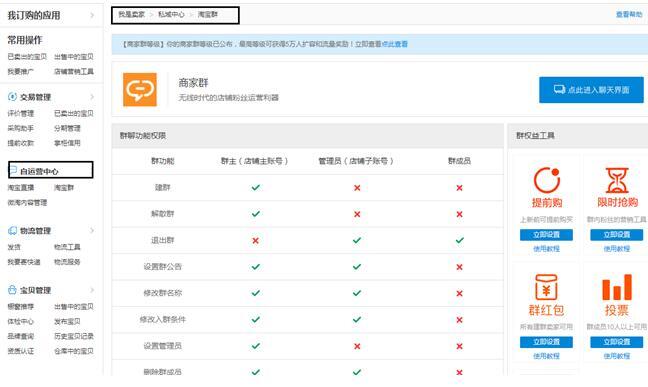
Task: Open 淘宝群 in the sidebar menu
Action: [x=64, y=188]
